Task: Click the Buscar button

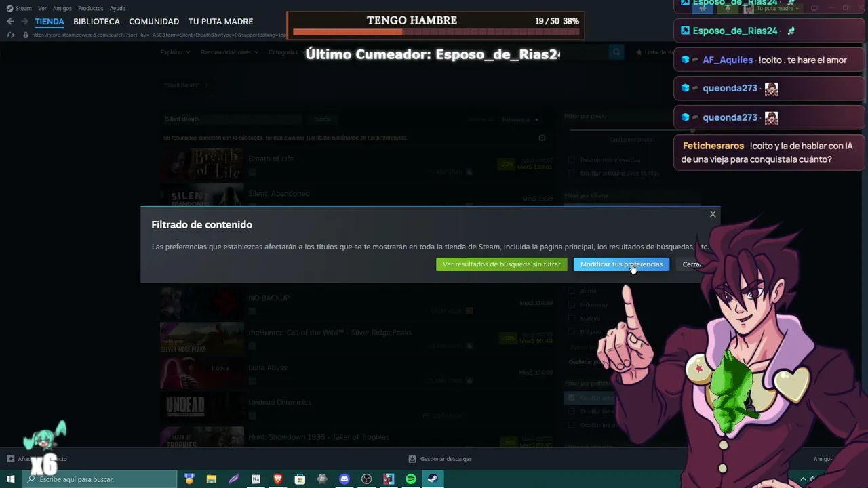Action: click(323, 119)
